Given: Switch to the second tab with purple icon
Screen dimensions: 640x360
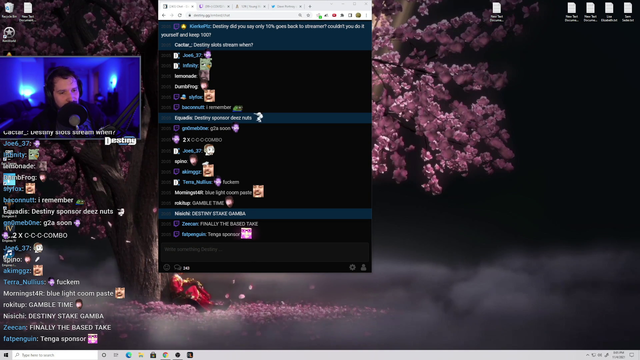Looking at the screenshot, I should [x=213, y=6].
